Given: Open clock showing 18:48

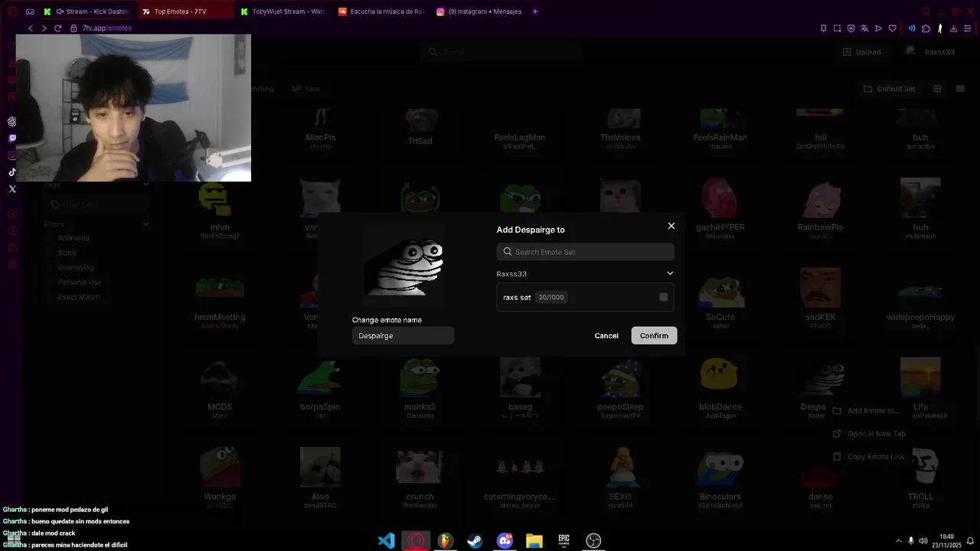Looking at the screenshot, I should 946,541.
